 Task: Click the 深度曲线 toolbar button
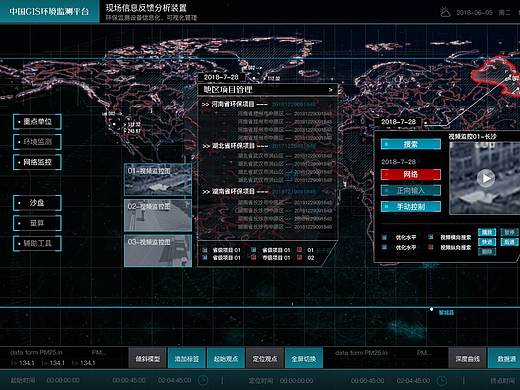point(467,358)
